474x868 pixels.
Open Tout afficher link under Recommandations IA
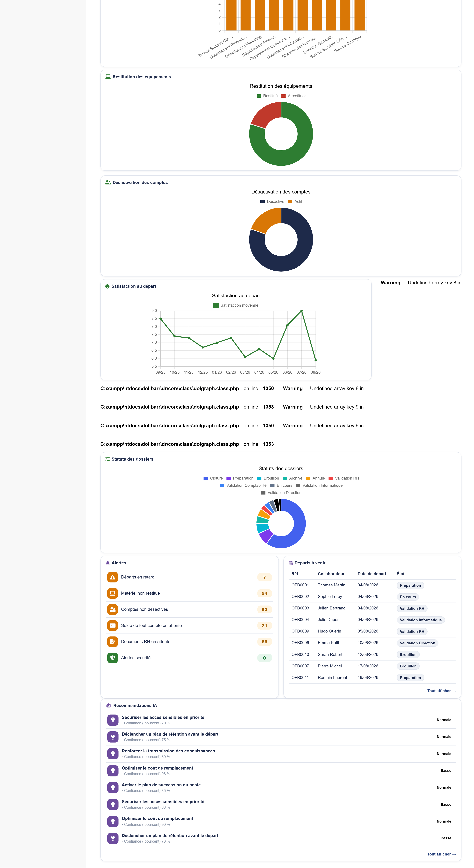click(441, 854)
